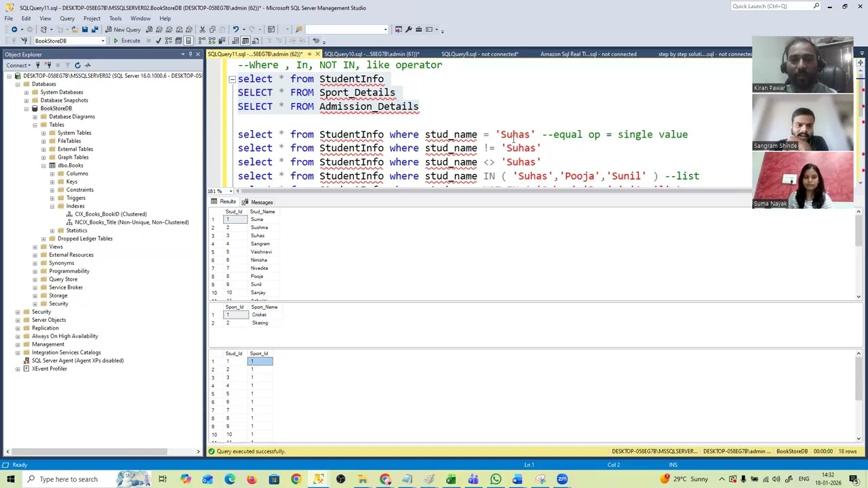This screenshot has height=488, width=868.
Task: Collapse the BookStoreDB node
Action: click(26, 108)
